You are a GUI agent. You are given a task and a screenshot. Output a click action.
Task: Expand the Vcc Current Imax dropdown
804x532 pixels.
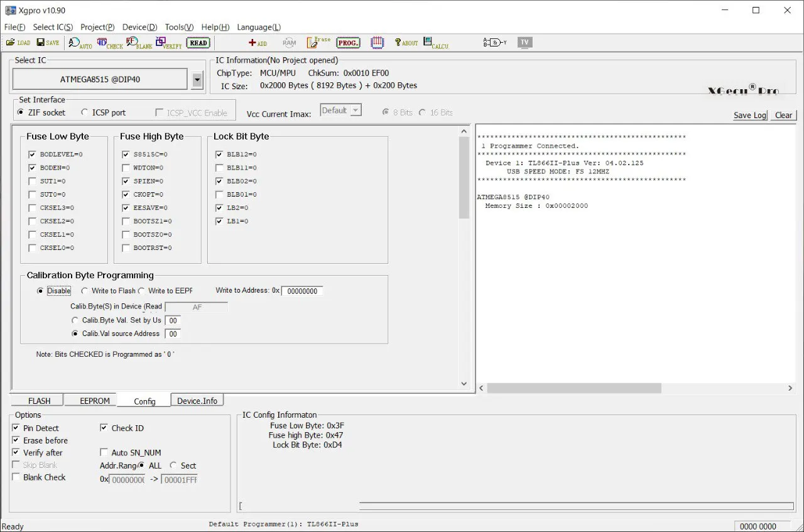pyautogui.click(x=356, y=111)
